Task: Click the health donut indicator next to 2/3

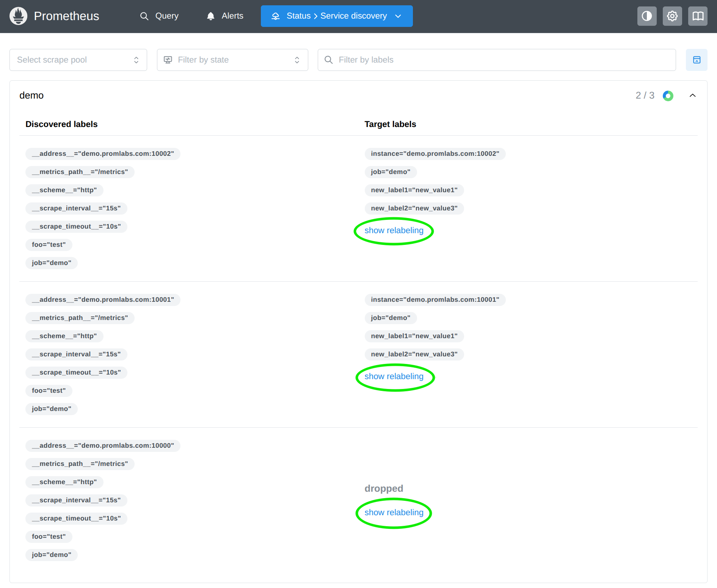Action: point(668,96)
